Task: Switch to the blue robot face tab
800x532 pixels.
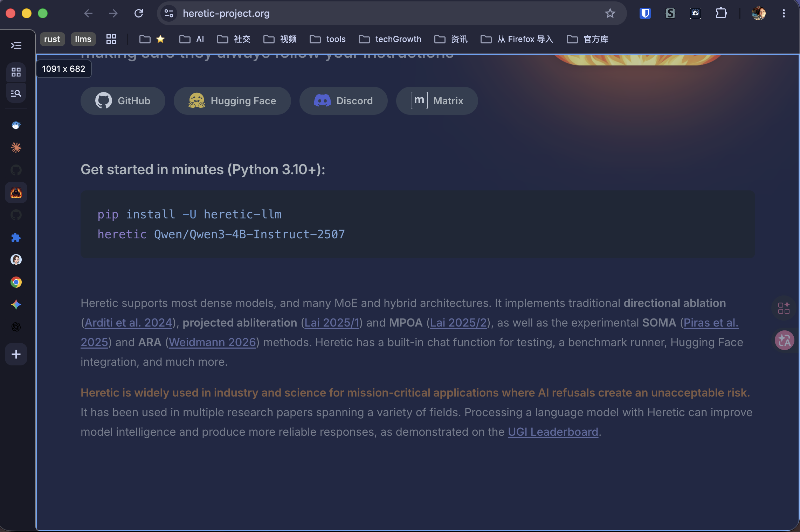Action: [x=16, y=125]
